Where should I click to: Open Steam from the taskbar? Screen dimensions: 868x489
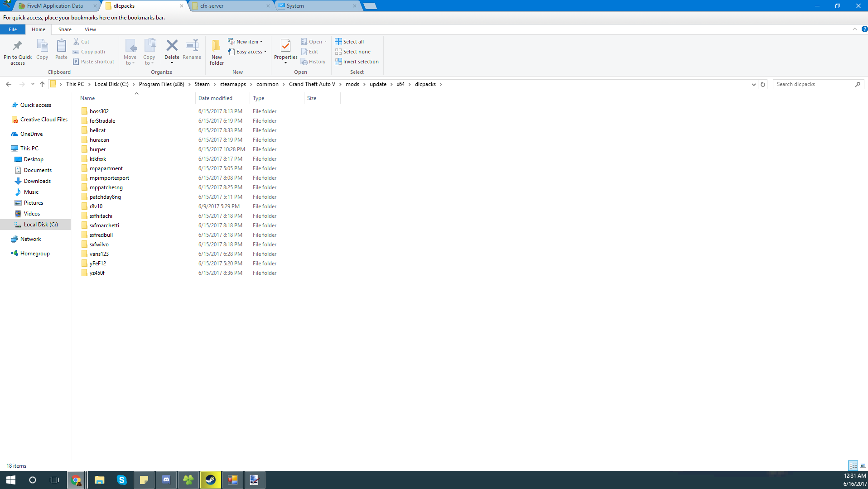(x=210, y=480)
